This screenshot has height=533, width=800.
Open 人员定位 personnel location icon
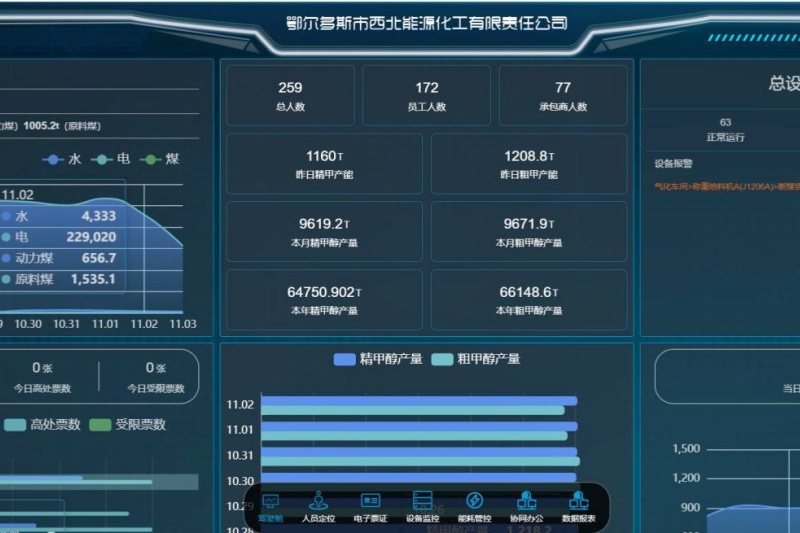[x=319, y=506]
